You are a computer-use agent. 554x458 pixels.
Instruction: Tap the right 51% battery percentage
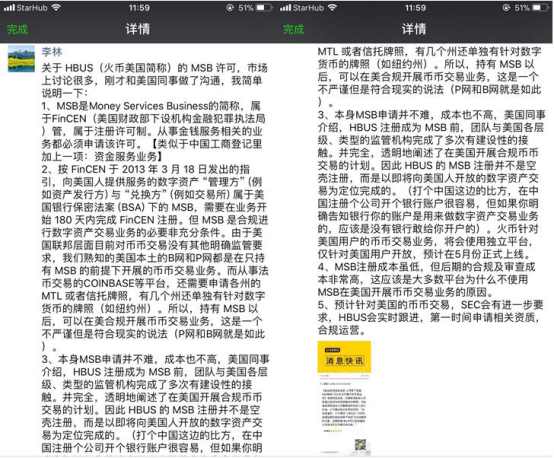point(522,8)
